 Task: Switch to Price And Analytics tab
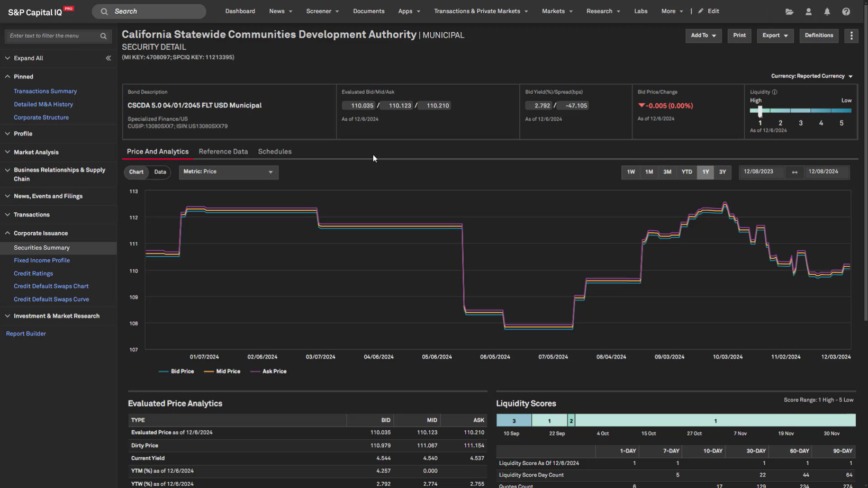pyautogui.click(x=158, y=152)
